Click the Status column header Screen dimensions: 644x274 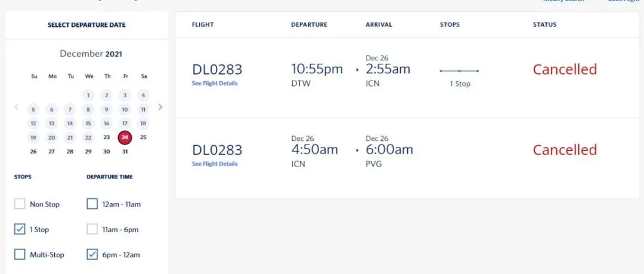click(x=544, y=25)
